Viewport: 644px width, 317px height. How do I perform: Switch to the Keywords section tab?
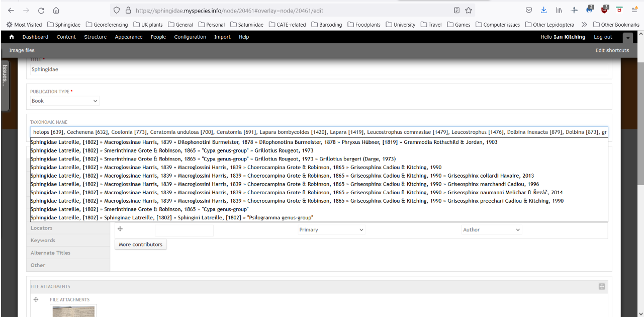(x=43, y=240)
